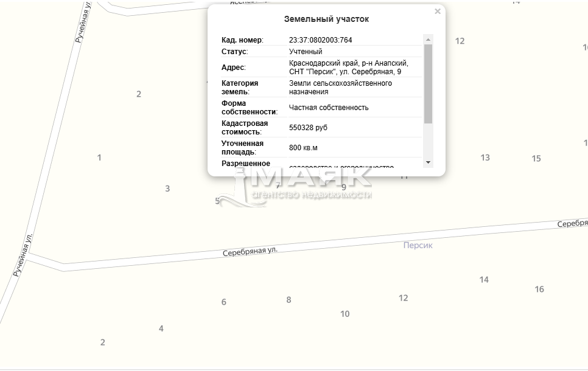Click house number 3 on the map

(x=167, y=189)
